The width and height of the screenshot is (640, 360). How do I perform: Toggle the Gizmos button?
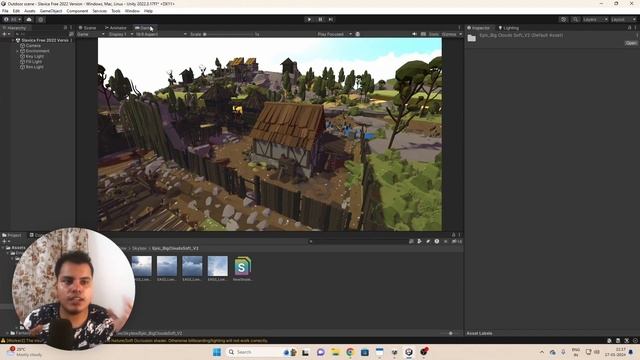click(x=449, y=34)
